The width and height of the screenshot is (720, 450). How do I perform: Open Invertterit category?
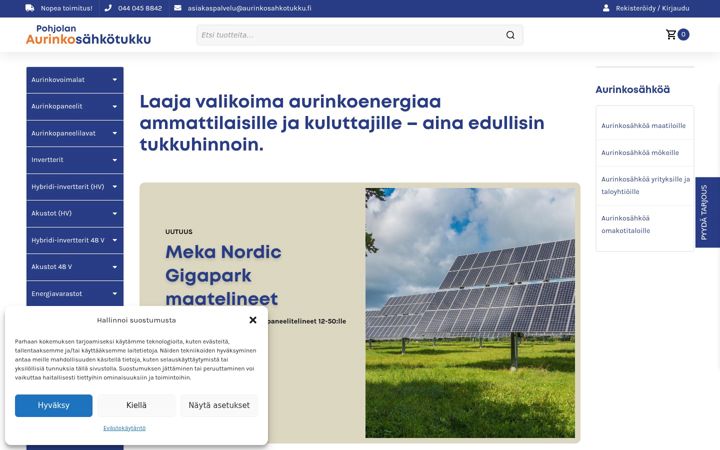(47, 160)
